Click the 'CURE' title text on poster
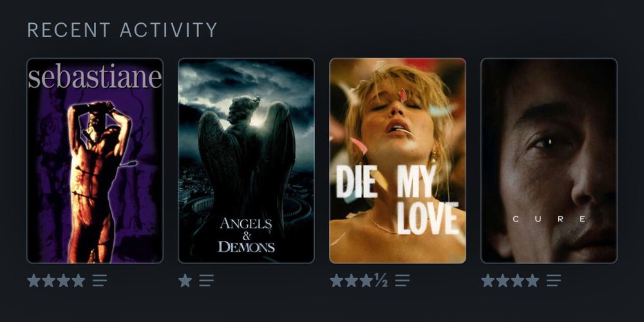 (549, 220)
